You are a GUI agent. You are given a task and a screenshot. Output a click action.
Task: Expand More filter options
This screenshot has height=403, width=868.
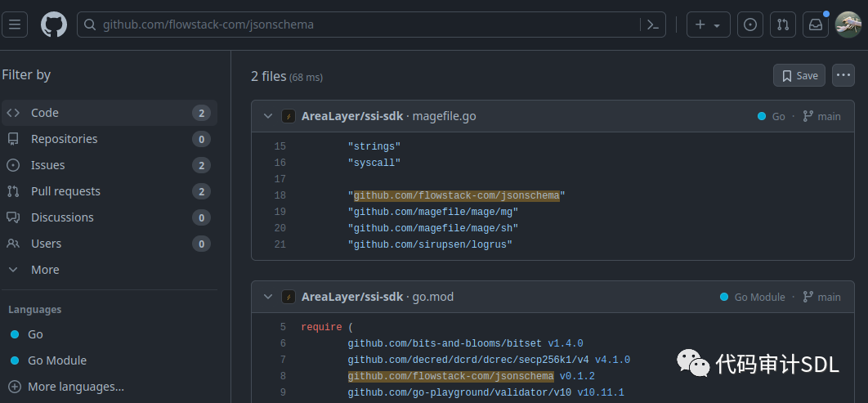[x=45, y=270]
